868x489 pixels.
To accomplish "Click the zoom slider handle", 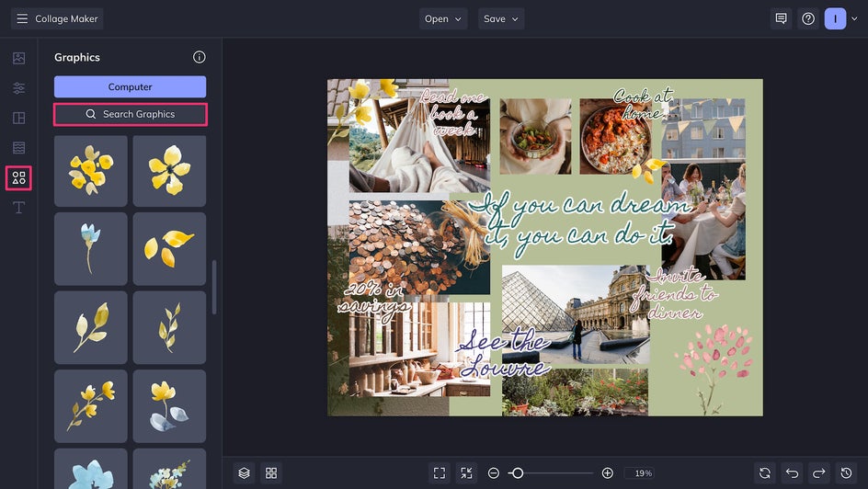I will [517, 473].
